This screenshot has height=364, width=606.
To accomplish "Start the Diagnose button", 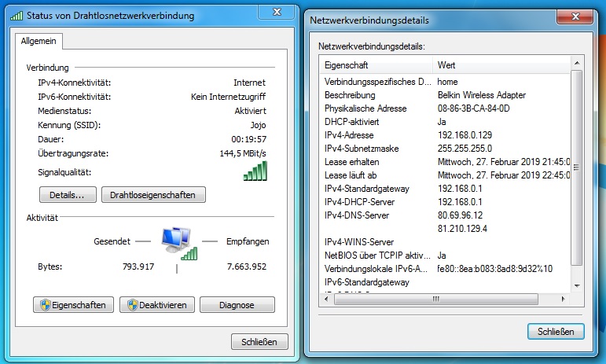I will click(237, 305).
